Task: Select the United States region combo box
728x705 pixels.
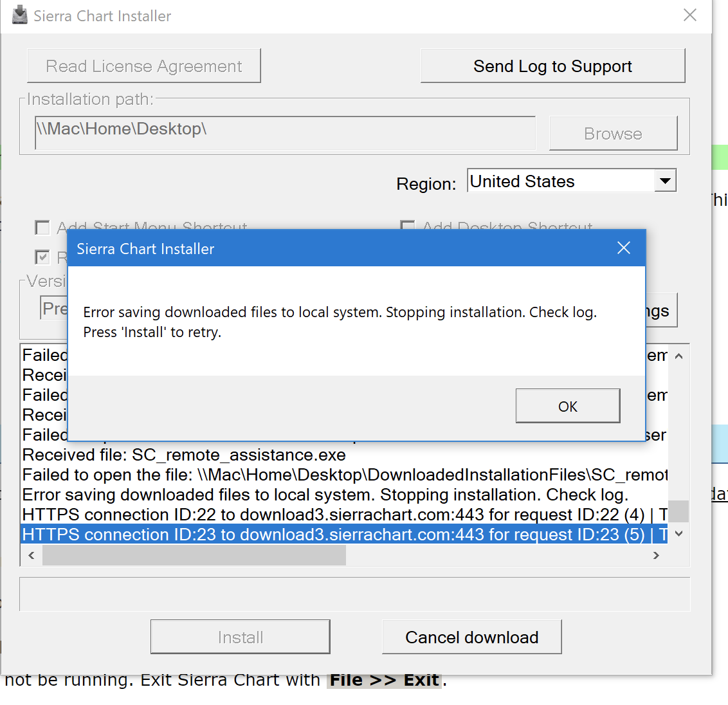Action: tap(571, 181)
